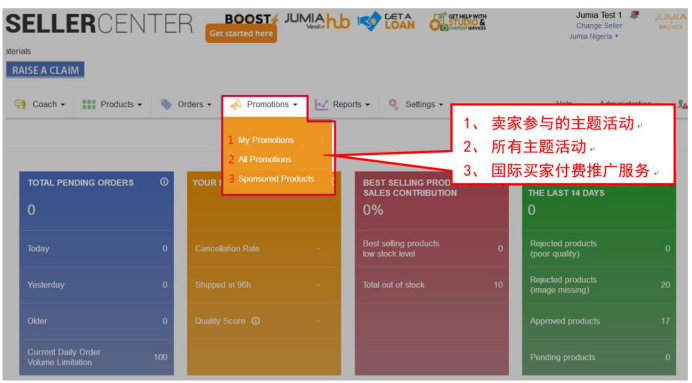
Task: Click the Reports chart icon
Action: (x=321, y=104)
